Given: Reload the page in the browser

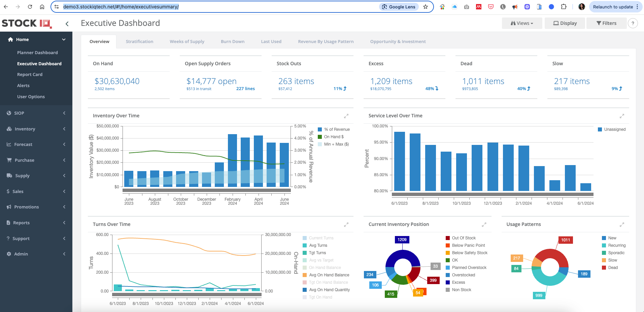Looking at the screenshot, I should click(30, 7).
